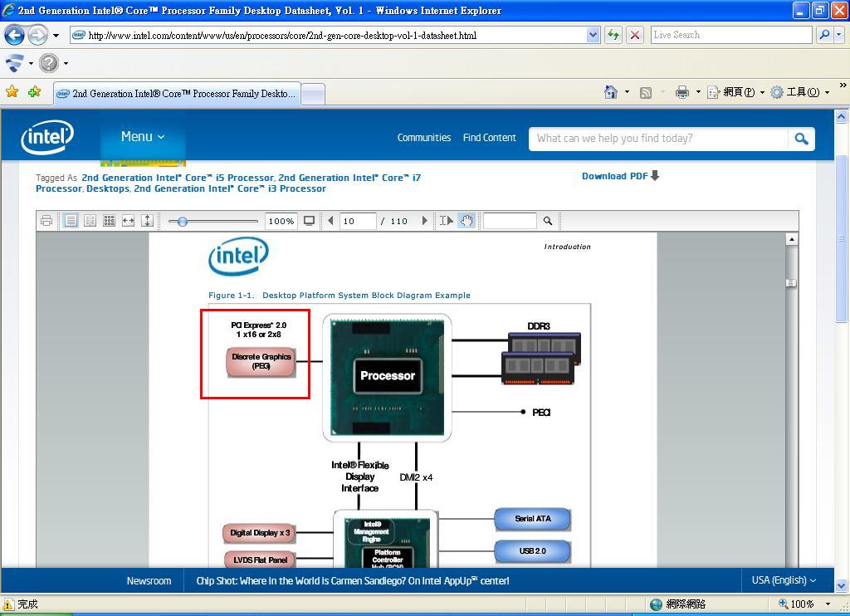The height and width of the screenshot is (616, 850).
Task: Open the USA (English) region dropdown
Action: pos(784,580)
